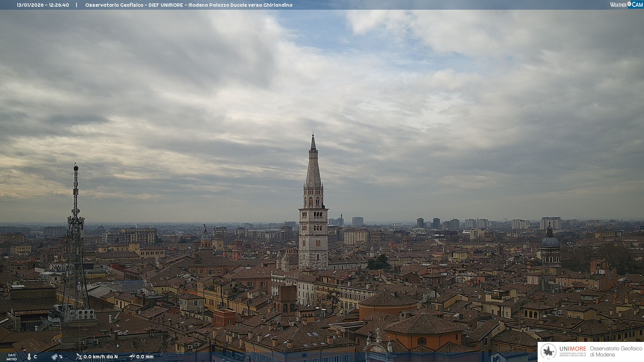Click the humidity percent symbol
Screen dimensions: 644x362
(x=61, y=357)
